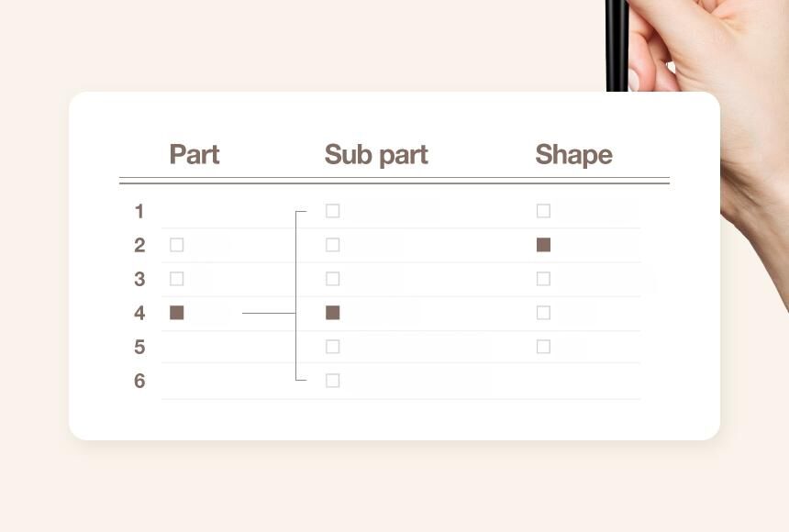Select row number 1
This screenshot has height=532, width=789.
tap(139, 212)
